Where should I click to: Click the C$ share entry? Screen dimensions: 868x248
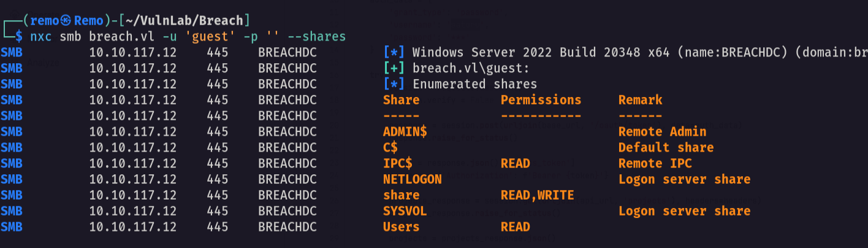390,147
